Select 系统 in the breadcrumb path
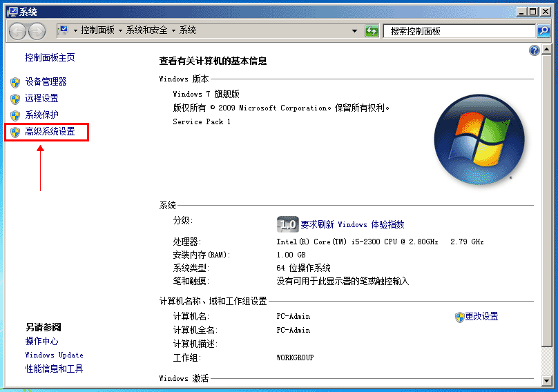Viewport: 558px width, 392px height. click(x=188, y=30)
